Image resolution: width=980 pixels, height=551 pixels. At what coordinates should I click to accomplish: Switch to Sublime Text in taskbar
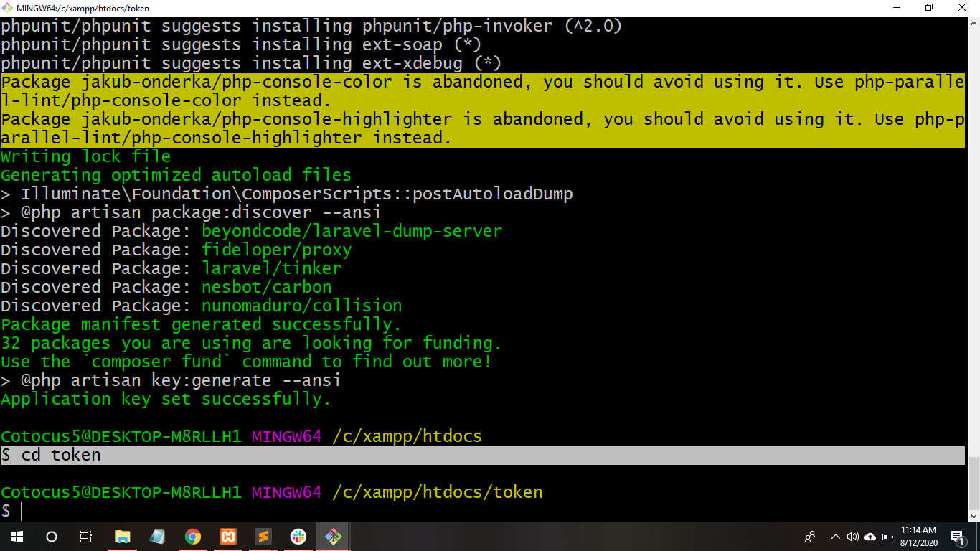(x=263, y=536)
